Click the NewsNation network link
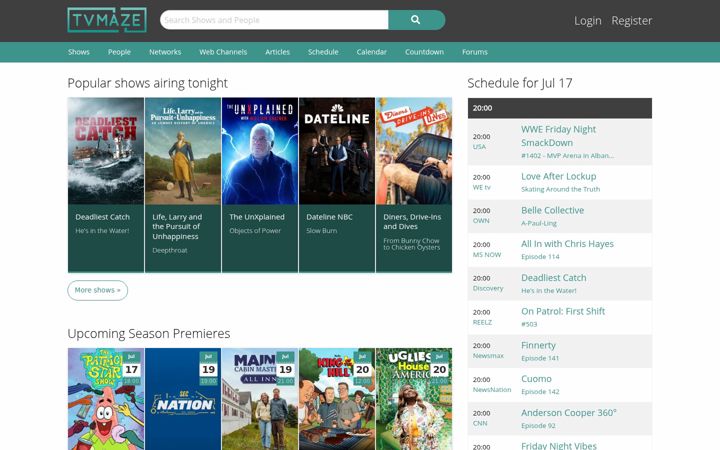Screen dimensions: 720x450 [492, 390]
